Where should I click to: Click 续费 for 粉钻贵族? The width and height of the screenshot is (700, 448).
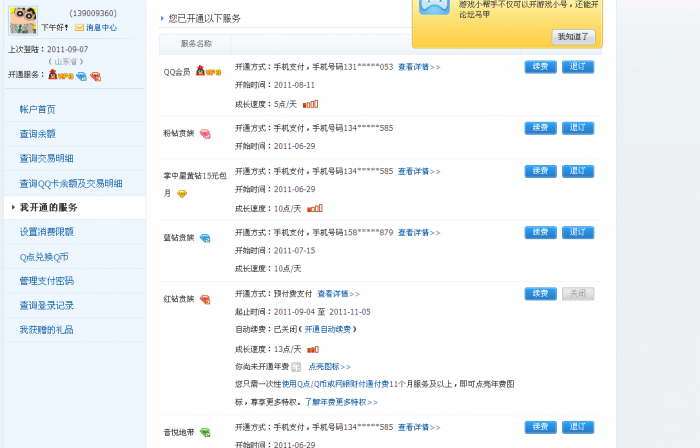click(540, 128)
